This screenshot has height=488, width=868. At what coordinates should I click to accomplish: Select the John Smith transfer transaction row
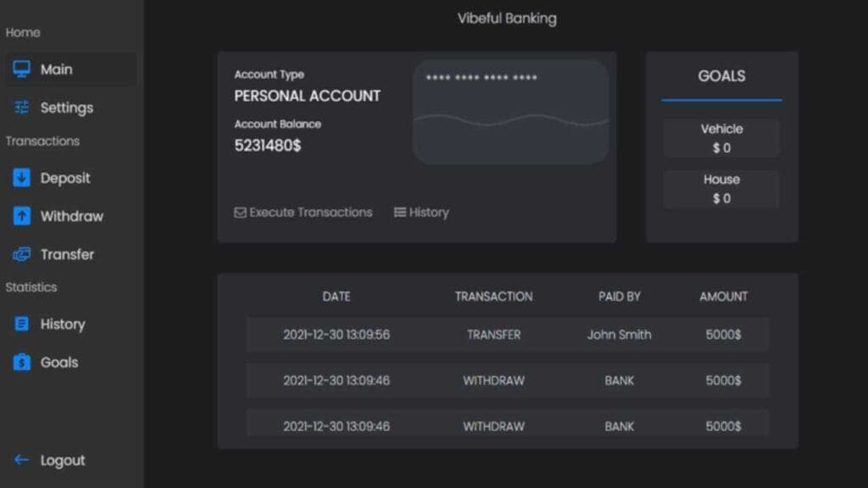point(507,335)
